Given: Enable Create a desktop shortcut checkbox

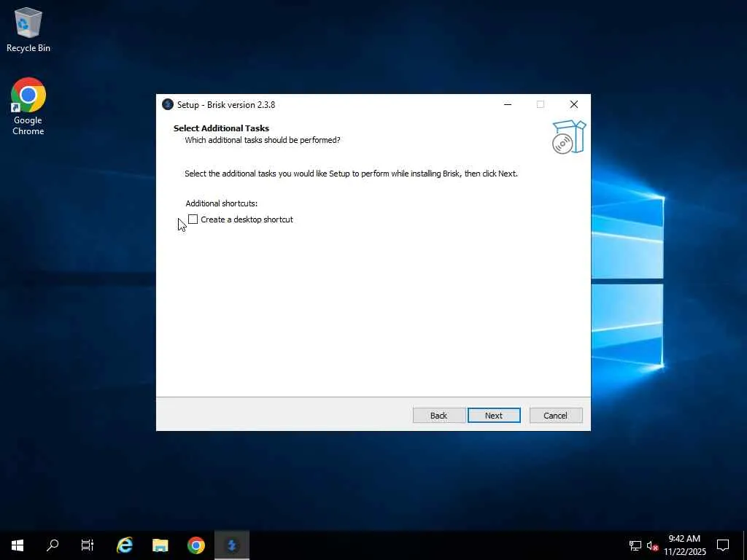Looking at the screenshot, I should click(x=193, y=219).
